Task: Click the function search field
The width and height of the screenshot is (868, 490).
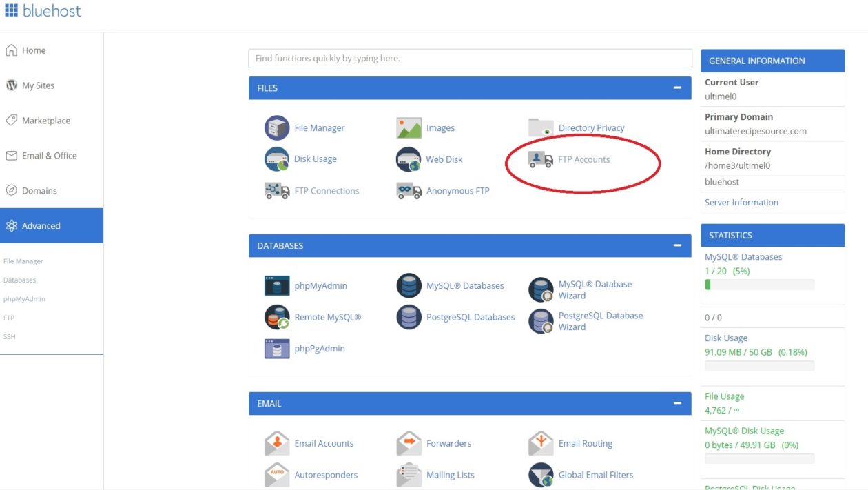Action: point(470,58)
